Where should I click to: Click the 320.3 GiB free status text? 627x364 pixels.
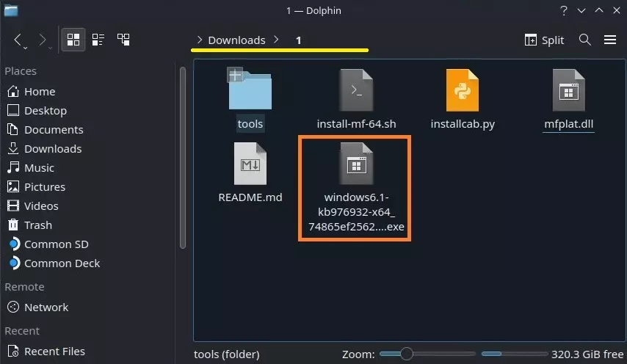(x=587, y=354)
